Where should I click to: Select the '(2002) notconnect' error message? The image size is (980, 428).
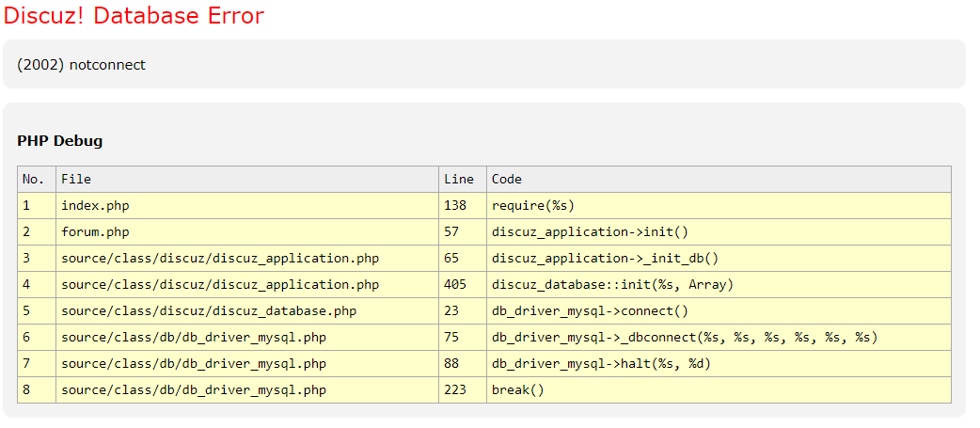(x=81, y=65)
